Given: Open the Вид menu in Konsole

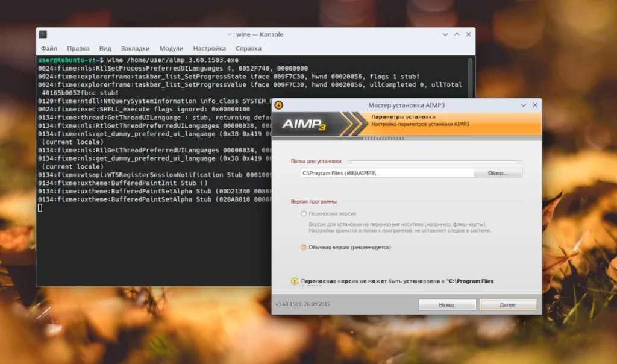Looking at the screenshot, I should (x=105, y=48).
